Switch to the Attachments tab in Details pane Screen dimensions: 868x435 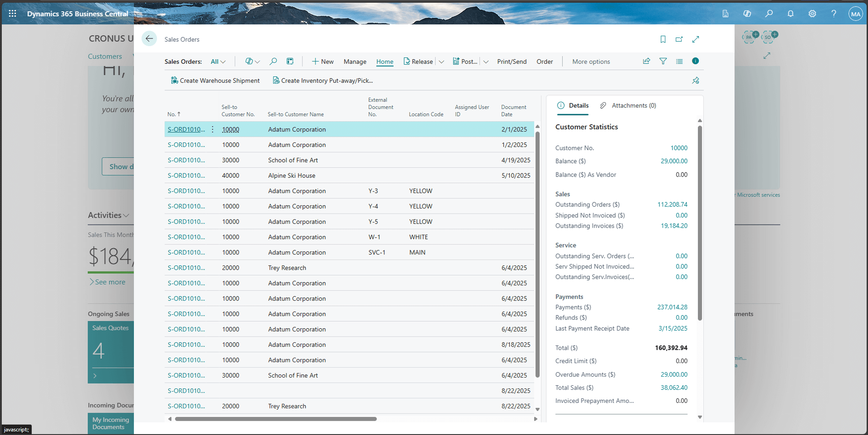633,105
